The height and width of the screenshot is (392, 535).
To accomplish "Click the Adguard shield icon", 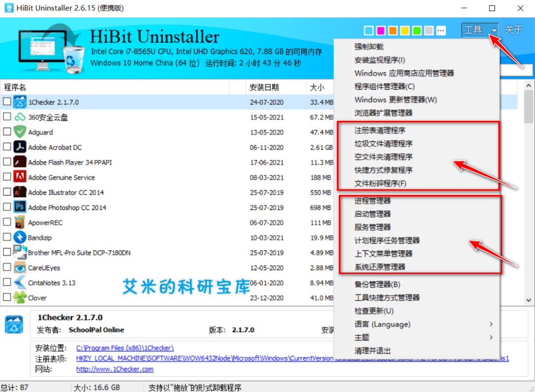I will click(20, 132).
